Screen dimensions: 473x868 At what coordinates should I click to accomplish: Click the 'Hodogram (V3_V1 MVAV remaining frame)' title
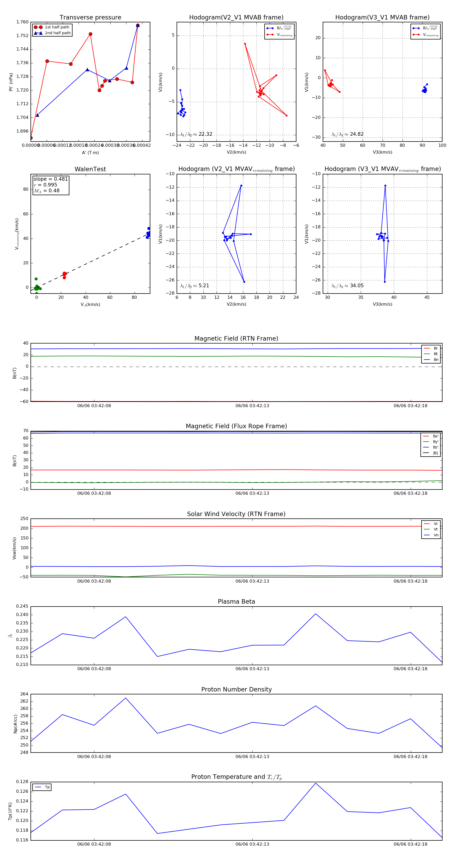(382, 169)
